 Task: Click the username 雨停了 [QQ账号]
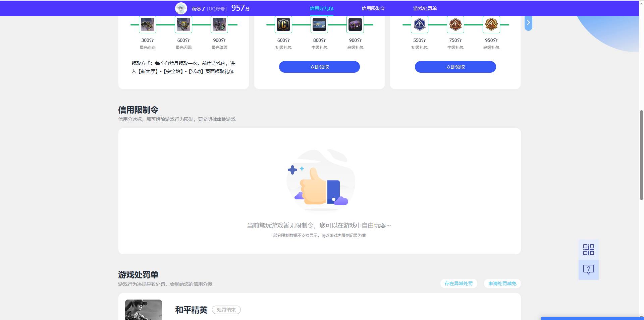pos(209,9)
